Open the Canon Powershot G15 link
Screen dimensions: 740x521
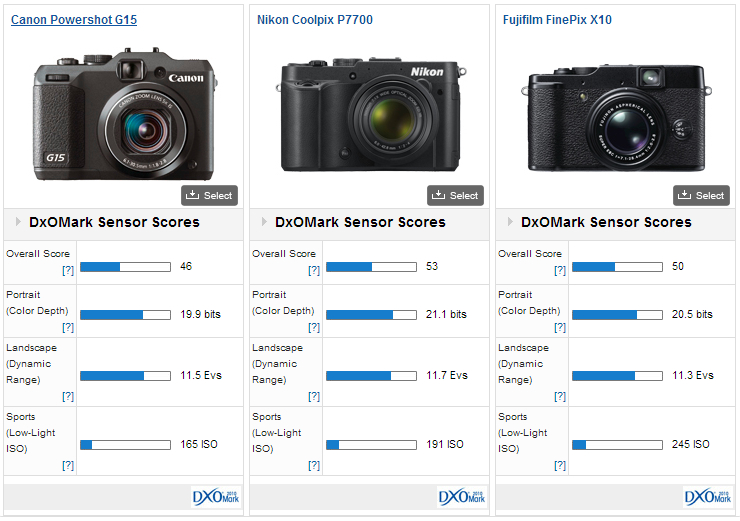click(74, 20)
